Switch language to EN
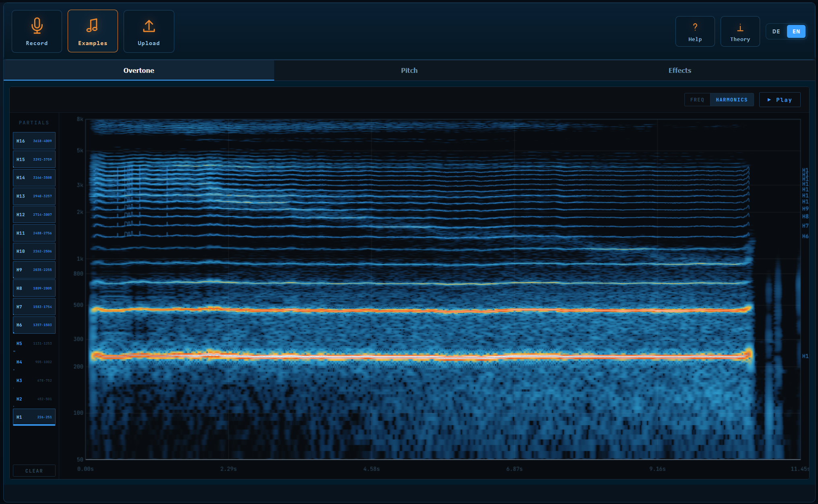Viewport: 818px width, 504px height. [796, 31]
